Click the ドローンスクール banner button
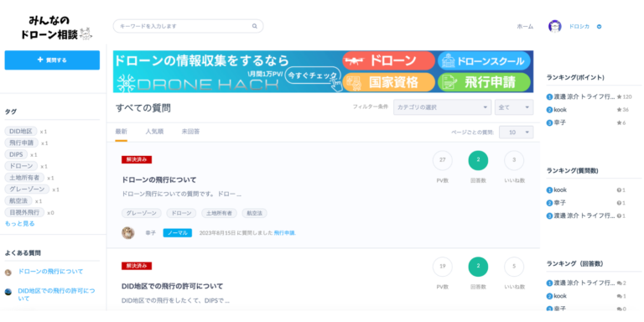The width and height of the screenshot is (644, 322). [484, 60]
